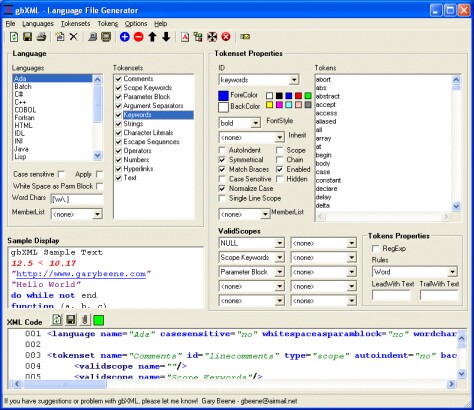474x410 pixels.
Task: Open the NULL ValidScopes dropdown
Action: coord(280,243)
